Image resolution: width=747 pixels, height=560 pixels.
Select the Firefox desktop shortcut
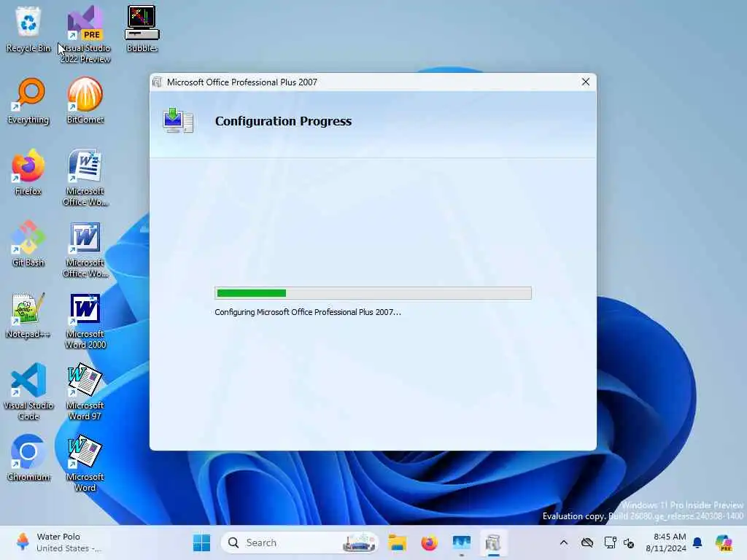coord(28,172)
